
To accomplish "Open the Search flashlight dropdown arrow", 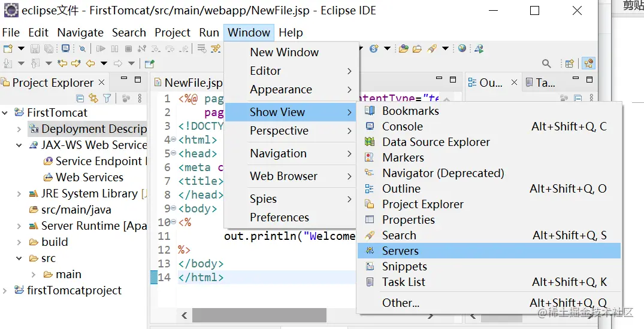I will point(445,49).
